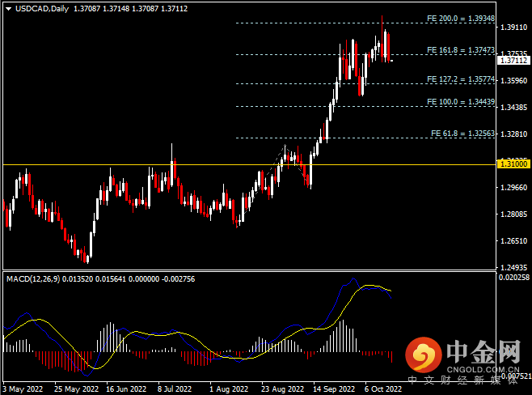Click the FE 161.8 = 1.37473 label
Screen dimensions: 532x395
tap(461, 50)
